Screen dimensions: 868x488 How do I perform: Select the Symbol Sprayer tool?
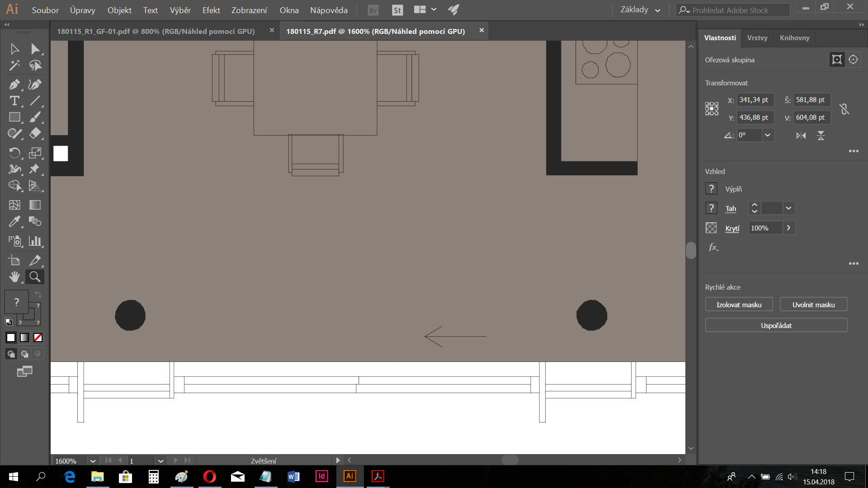[x=14, y=241]
